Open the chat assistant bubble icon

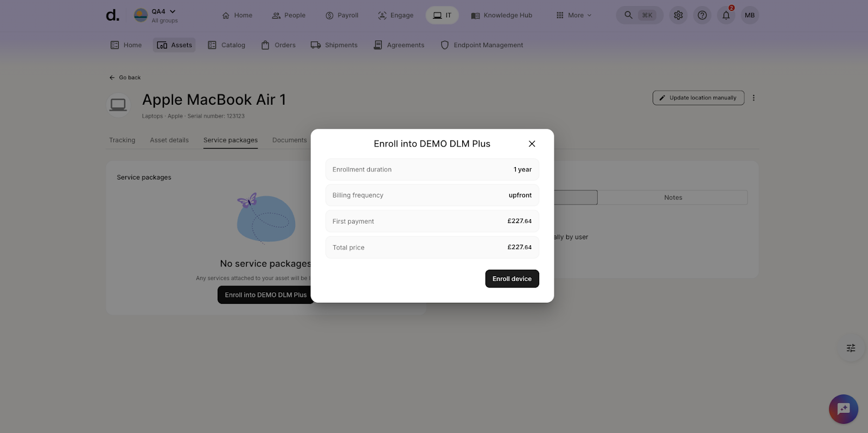pyautogui.click(x=843, y=409)
